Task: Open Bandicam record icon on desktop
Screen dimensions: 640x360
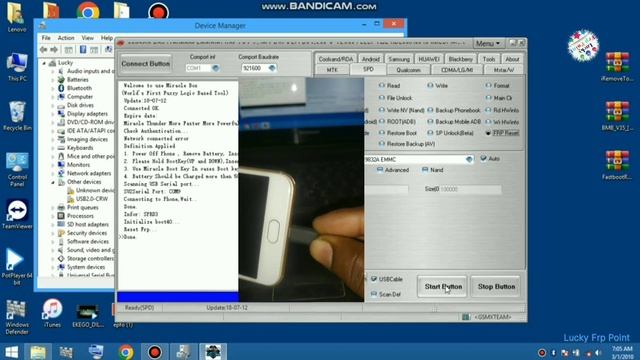Action: click(x=158, y=11)
